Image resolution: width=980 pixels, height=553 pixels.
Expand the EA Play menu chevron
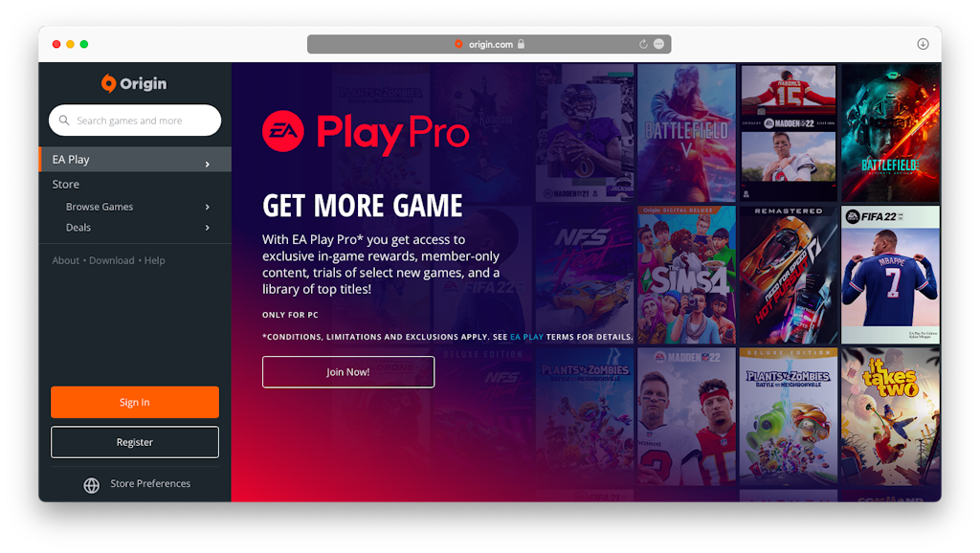[208, 164]
